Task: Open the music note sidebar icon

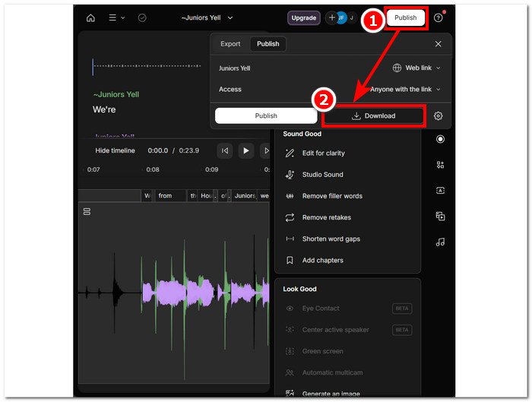Action: click(x=440, y=242)
